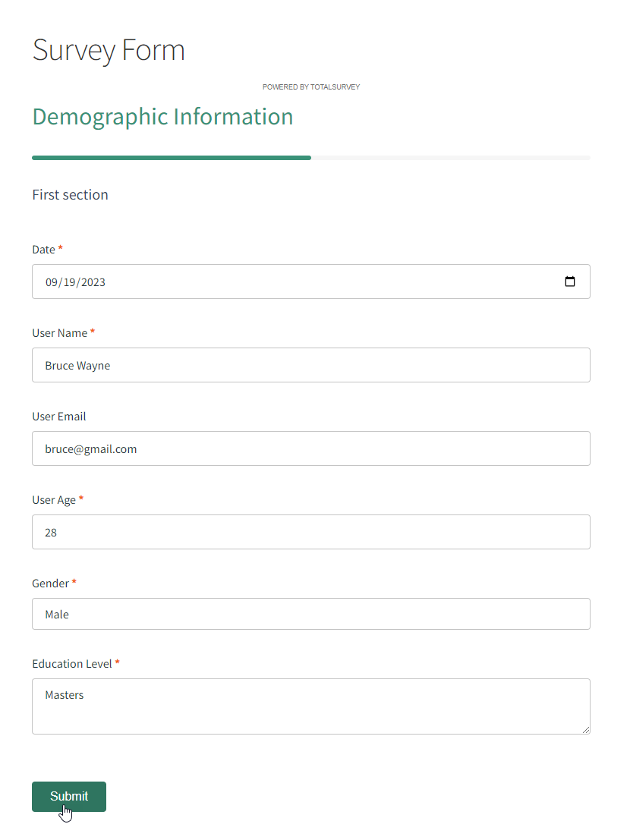This screenshot has width=630, height=840.
Task: Click the Survey Form title
Action: tap(109, 50)
